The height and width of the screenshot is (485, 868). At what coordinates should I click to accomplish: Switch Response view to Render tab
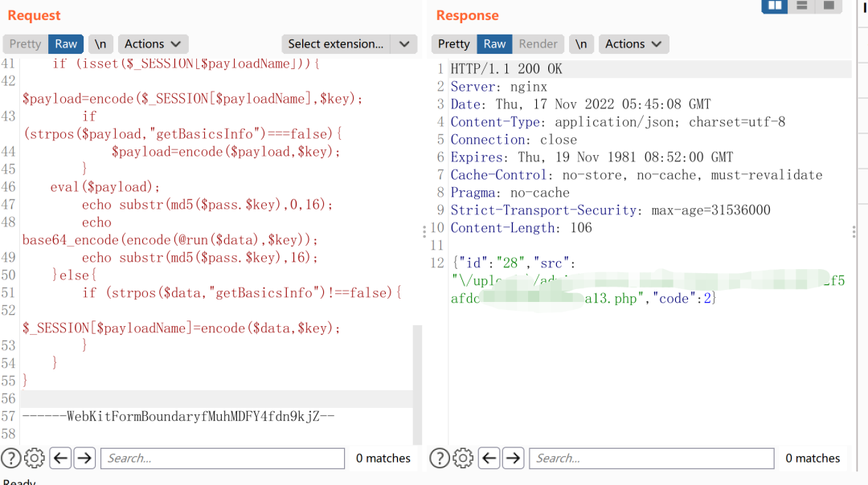(x=538, y=43)
